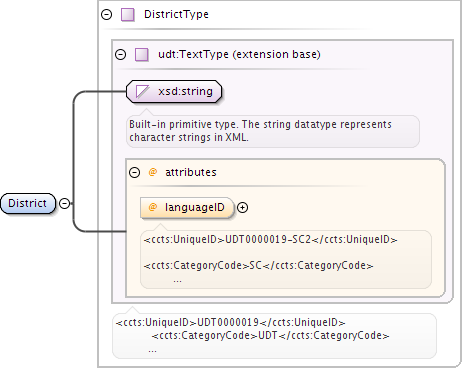Click the UDT0000019 UniqueID annotation line
463x369 pixels.
coord(230,322)
